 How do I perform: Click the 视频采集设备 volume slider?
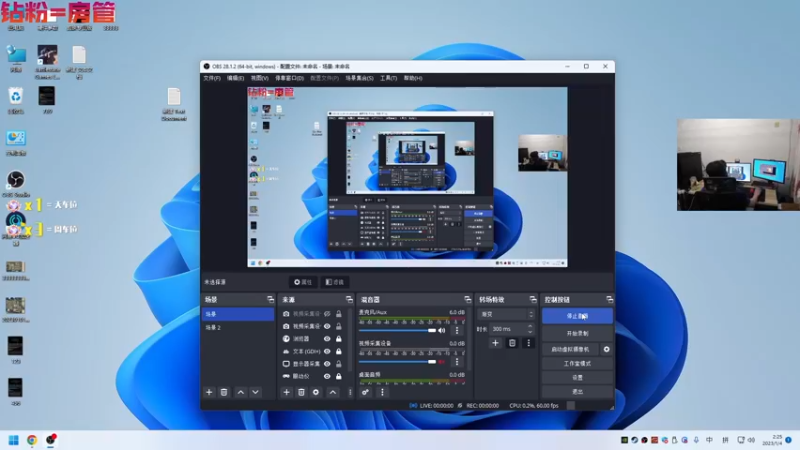click(397, 362)
